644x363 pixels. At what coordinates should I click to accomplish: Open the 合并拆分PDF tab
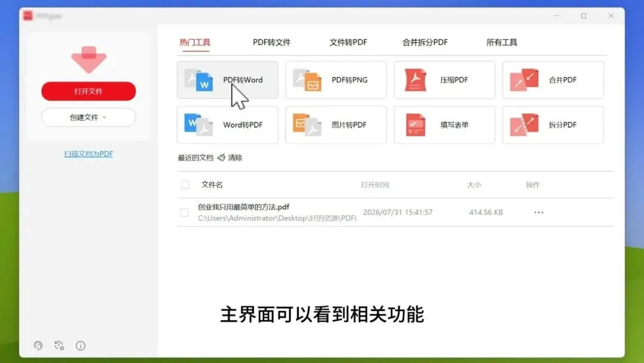click(425, 42)
